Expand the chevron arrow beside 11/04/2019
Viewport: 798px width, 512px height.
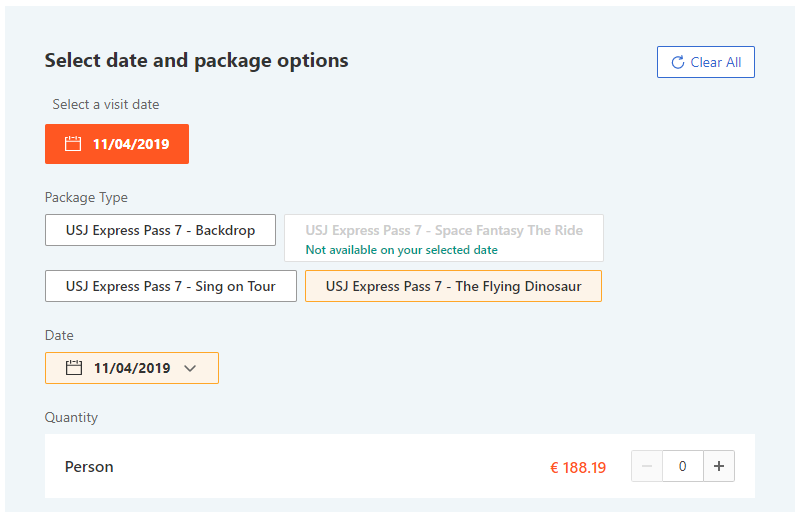point(190,368)
